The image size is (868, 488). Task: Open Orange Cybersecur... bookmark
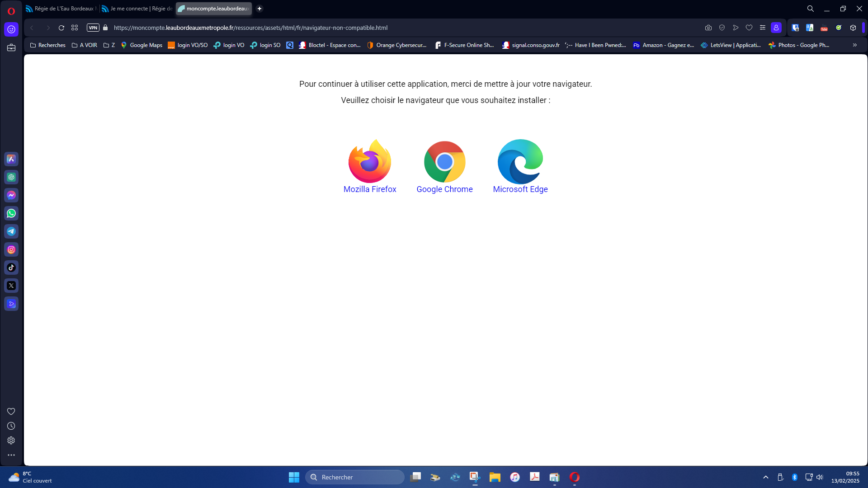(397, 45)
